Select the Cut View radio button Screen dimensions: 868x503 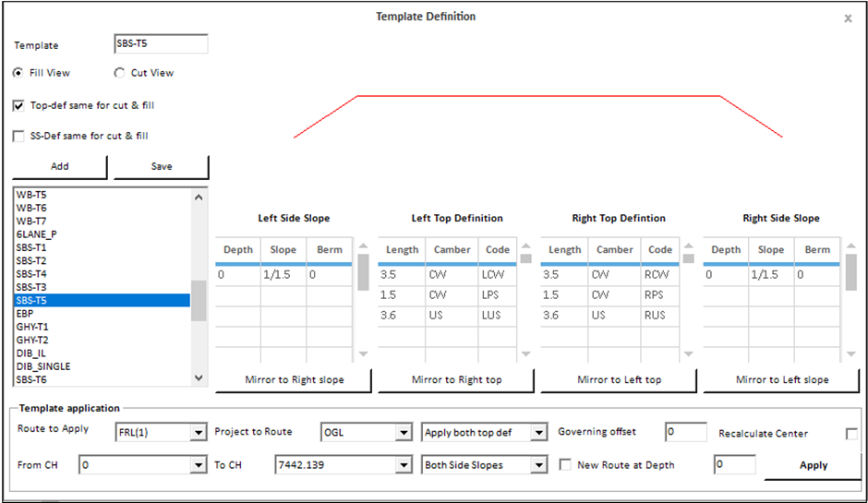pyautogui.click(x=119, y=73)
